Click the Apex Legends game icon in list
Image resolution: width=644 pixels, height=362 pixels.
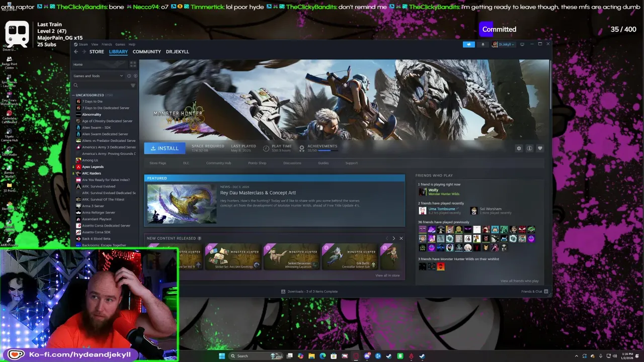point(78,167)
